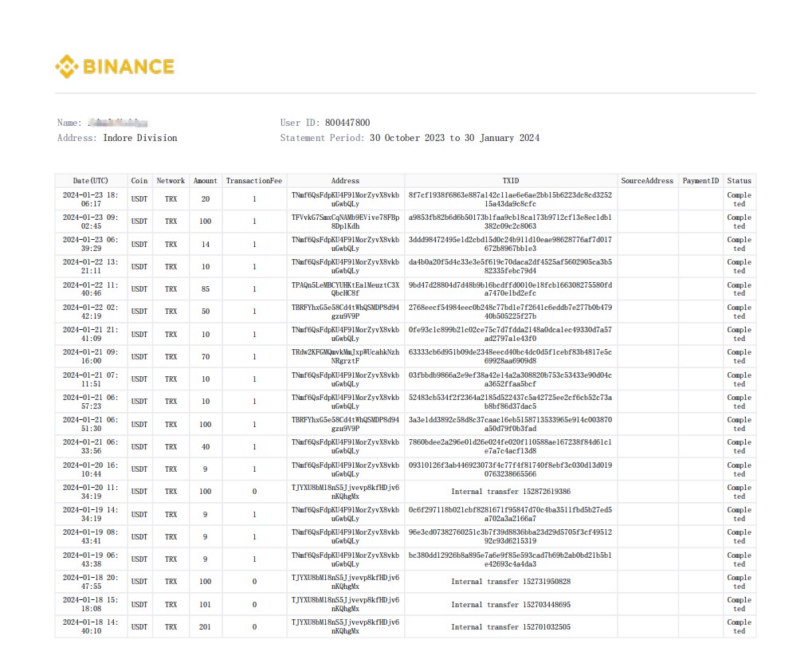
Task: Select TXID starting 8f7cf1938f6863e887a
Action: tap(511, 199)
